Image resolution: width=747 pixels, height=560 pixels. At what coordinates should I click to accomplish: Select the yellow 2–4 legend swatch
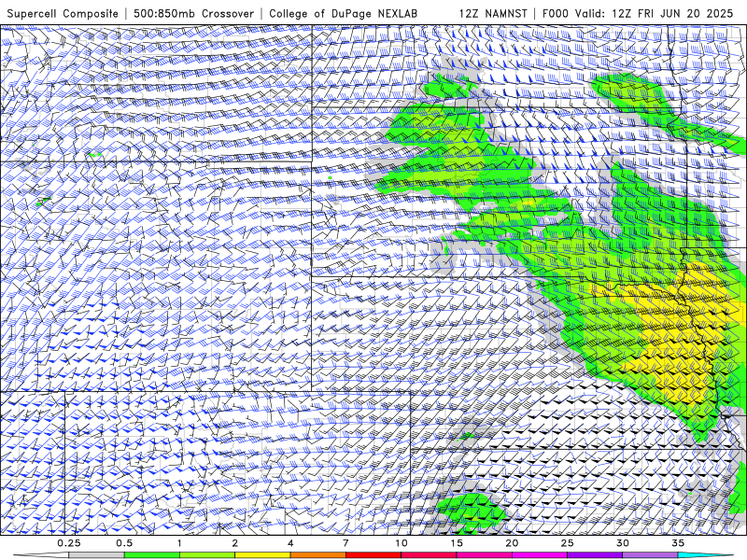point(262,555)
